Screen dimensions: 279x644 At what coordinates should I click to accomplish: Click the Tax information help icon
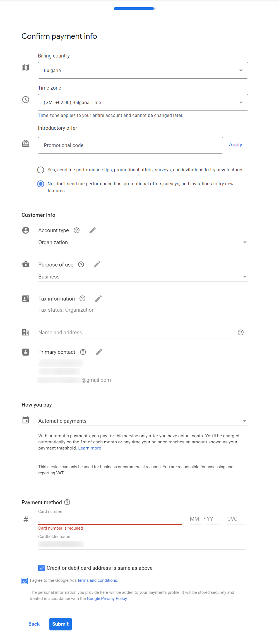pyautogui.click(x=83, y=299)
